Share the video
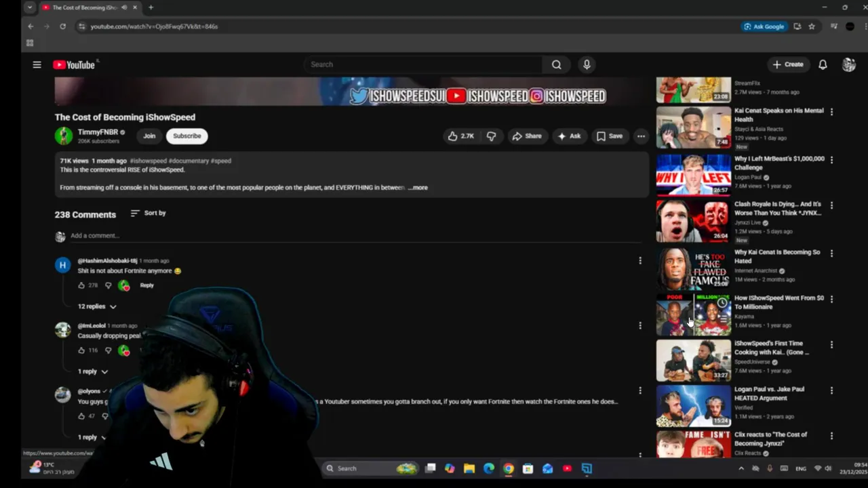This screenshot has width=868, height=488. pos(527,136)
